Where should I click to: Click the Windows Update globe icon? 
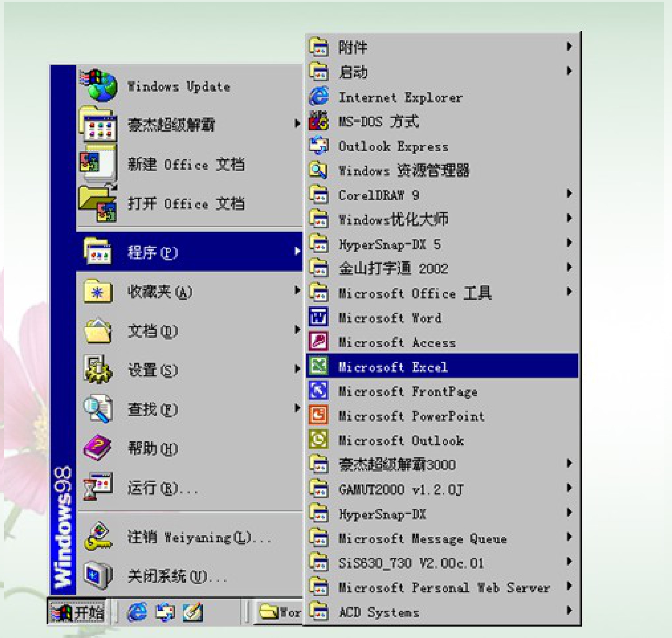click(x=98, y=85)
